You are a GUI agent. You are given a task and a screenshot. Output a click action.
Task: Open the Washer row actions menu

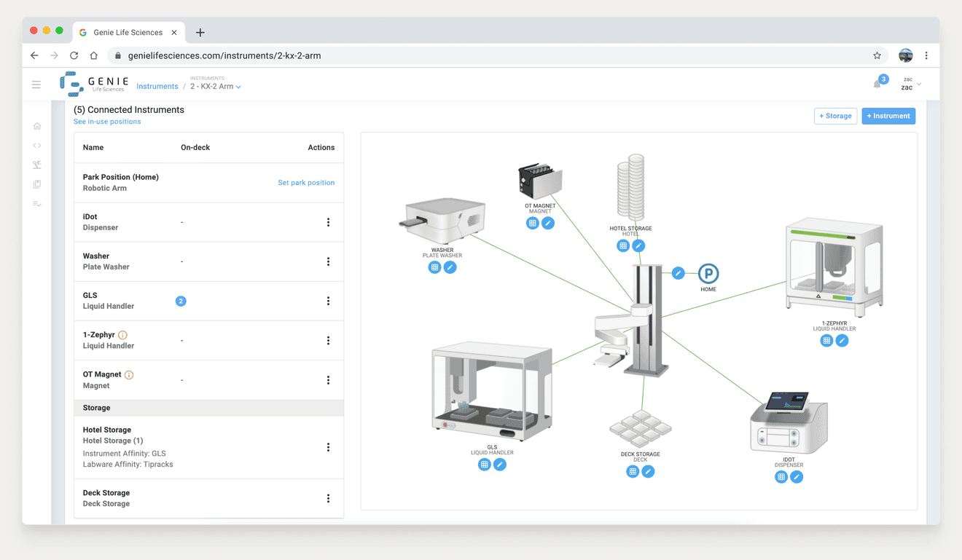click(328, 261)
